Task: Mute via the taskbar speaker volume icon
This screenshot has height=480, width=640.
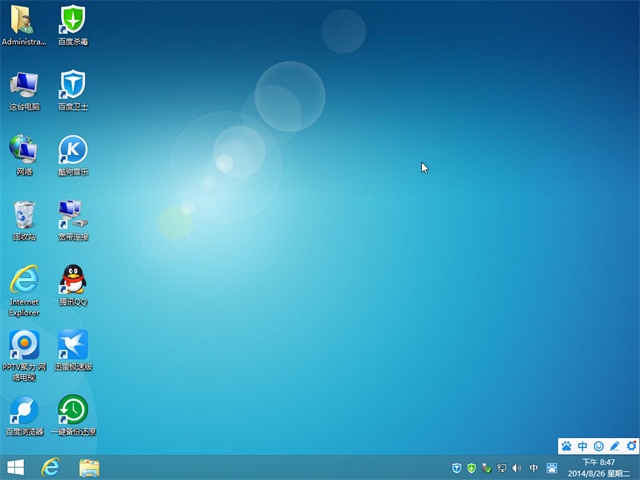Action: (x=517, y=468)
